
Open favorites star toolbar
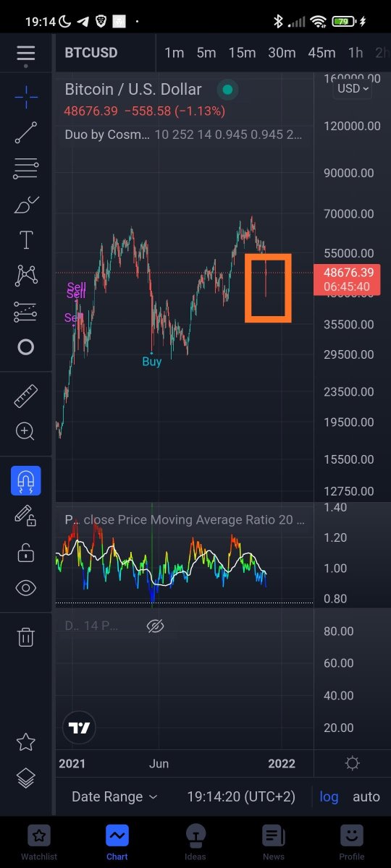click(x=25, y=741)
